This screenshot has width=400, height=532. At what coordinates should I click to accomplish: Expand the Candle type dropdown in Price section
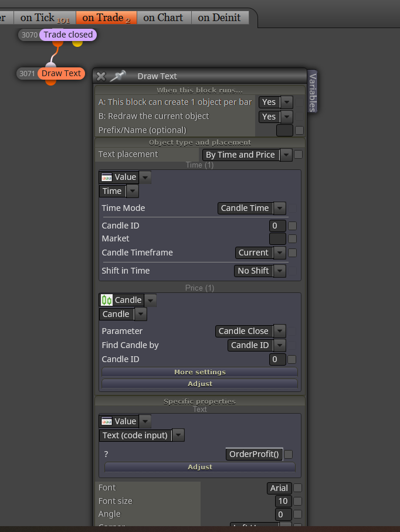(150, 300)
